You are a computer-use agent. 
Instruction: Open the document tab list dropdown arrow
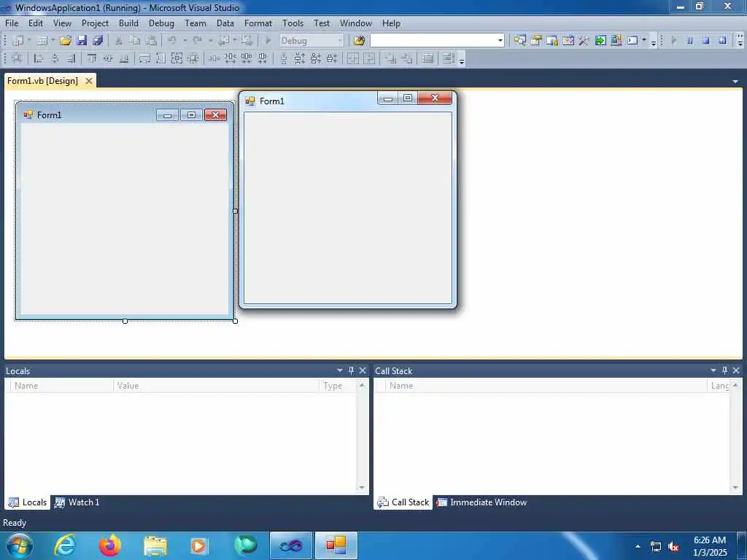coord(735,82)
